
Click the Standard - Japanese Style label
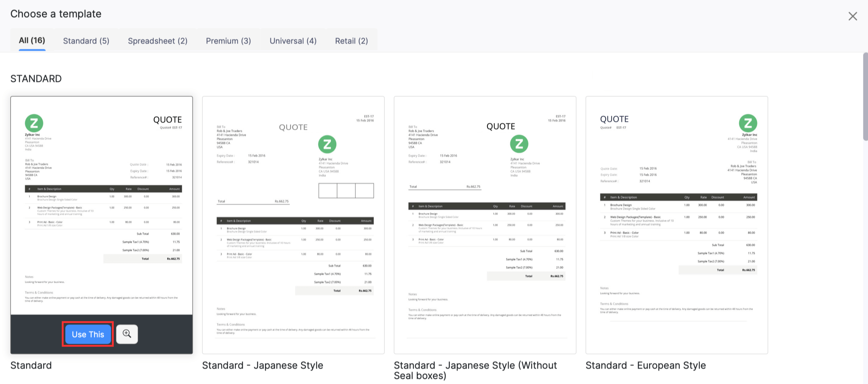(x=263, y=365)
